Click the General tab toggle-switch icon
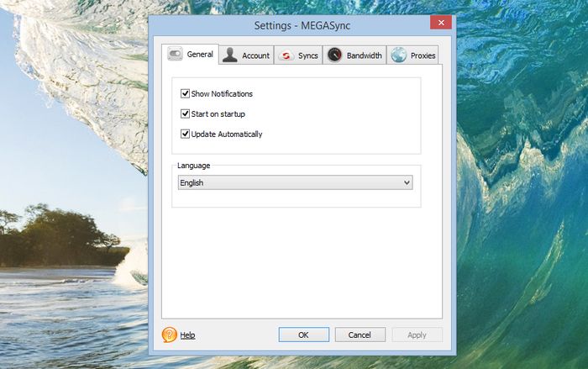This screenshot has width=588, height=369. (176, 55)
